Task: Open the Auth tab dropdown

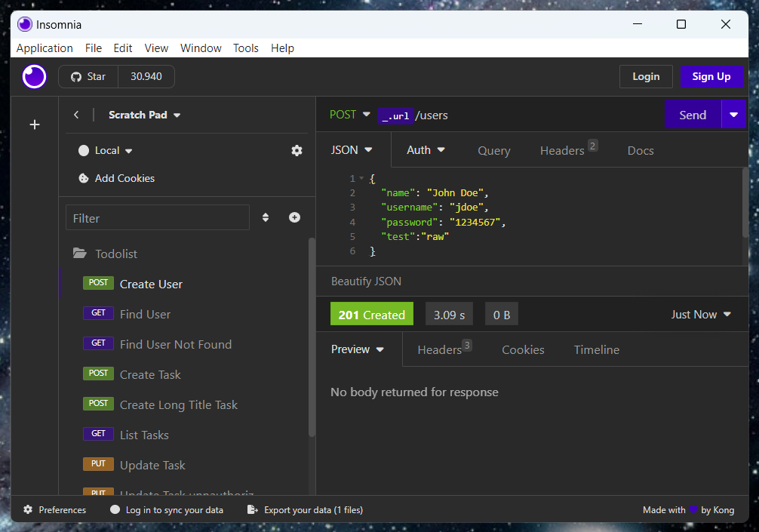Action: (426, 150)
